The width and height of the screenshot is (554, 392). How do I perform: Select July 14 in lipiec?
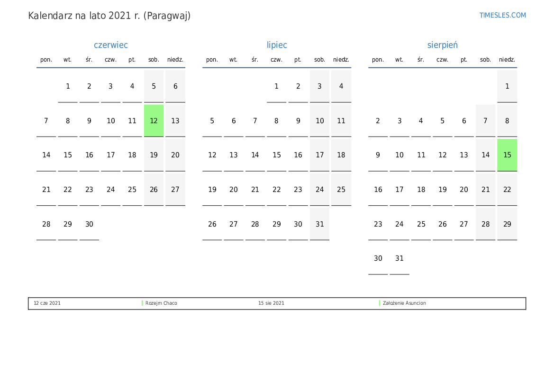(255, 155)
